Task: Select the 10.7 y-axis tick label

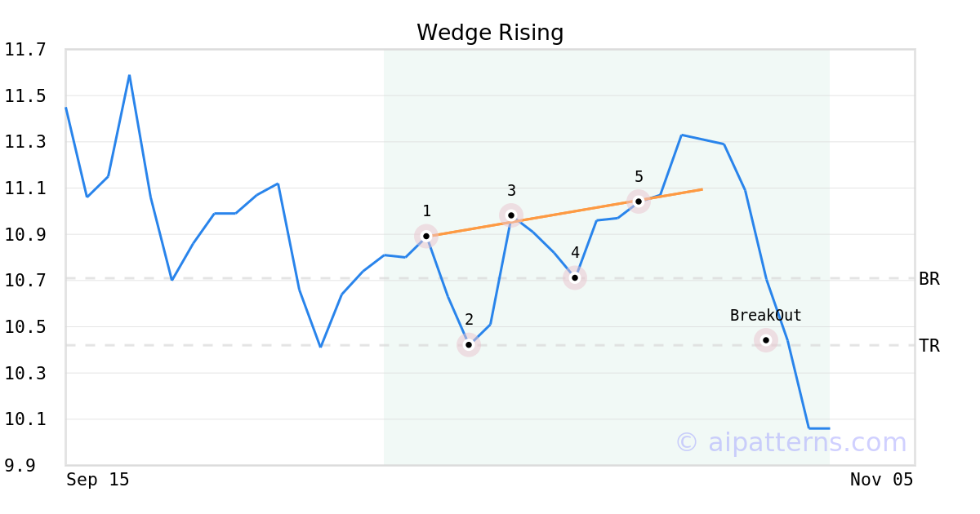Action: click(25, 281)
